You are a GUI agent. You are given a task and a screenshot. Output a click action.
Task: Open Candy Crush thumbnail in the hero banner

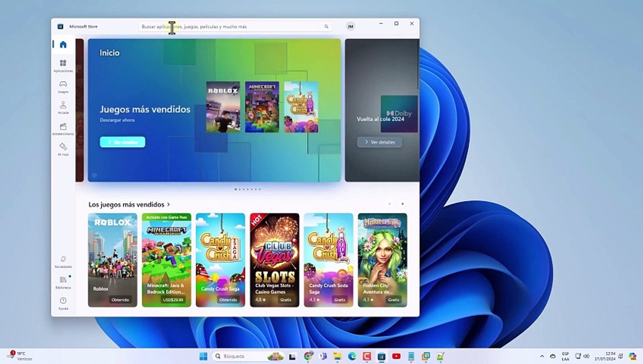click(x=301, y=107)
